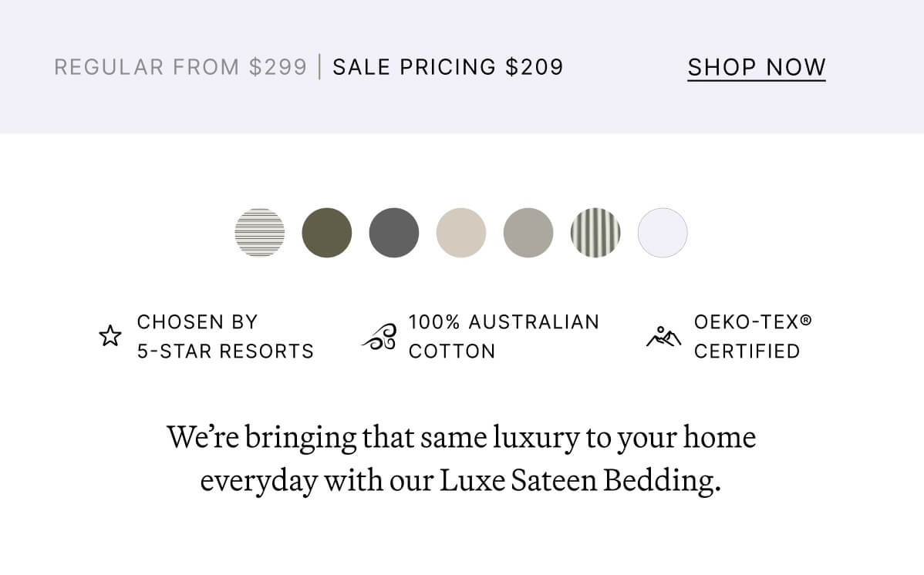
Task: Click the REGULAR FROM $299 price label
Action: [x=181, y=67]
